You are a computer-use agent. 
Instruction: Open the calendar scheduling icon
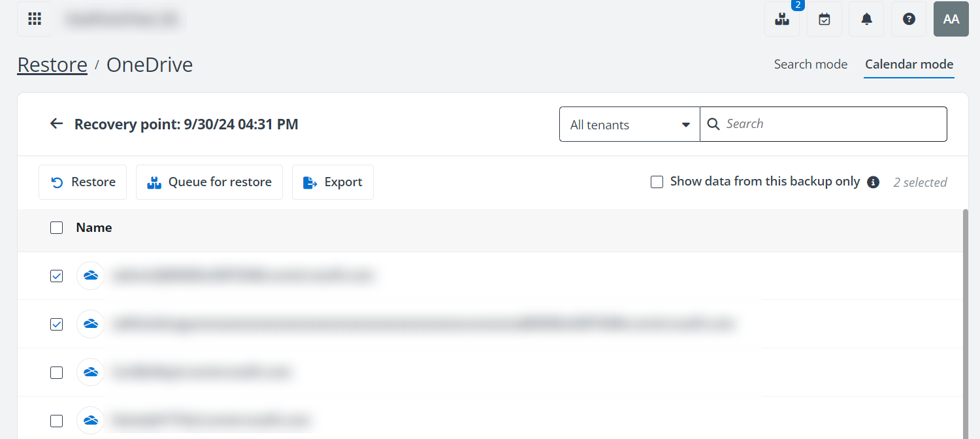[x=824, y=19]
